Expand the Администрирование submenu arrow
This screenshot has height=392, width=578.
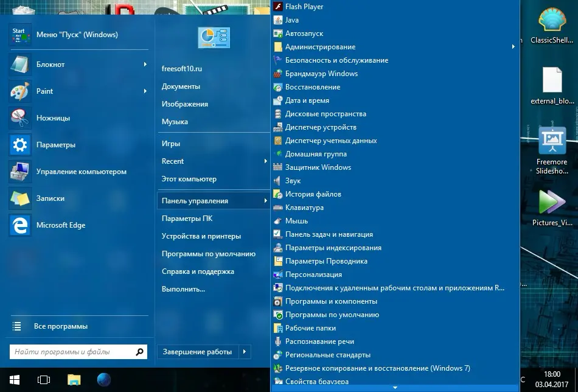pyautogui.click(x=513, y=46)
